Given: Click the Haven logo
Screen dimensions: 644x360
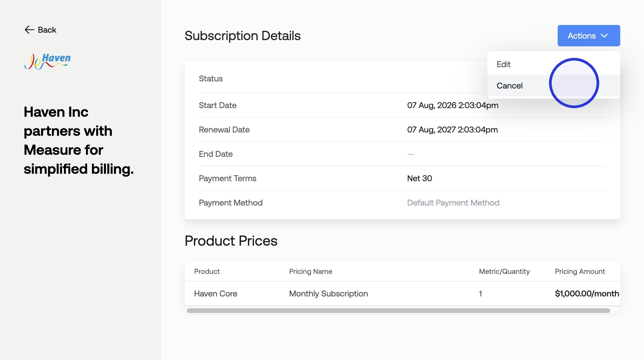Looking at the screenshot, I should pos(47,61).
